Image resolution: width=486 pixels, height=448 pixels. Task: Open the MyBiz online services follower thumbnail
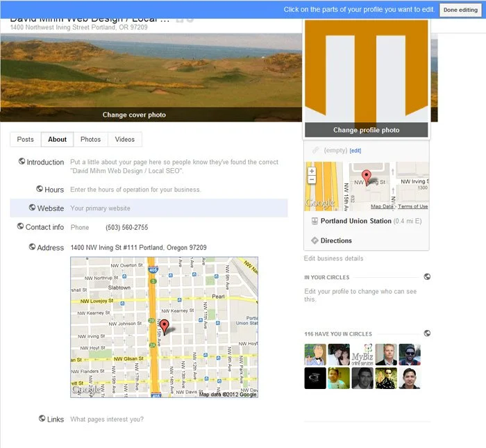coord(362,354)
